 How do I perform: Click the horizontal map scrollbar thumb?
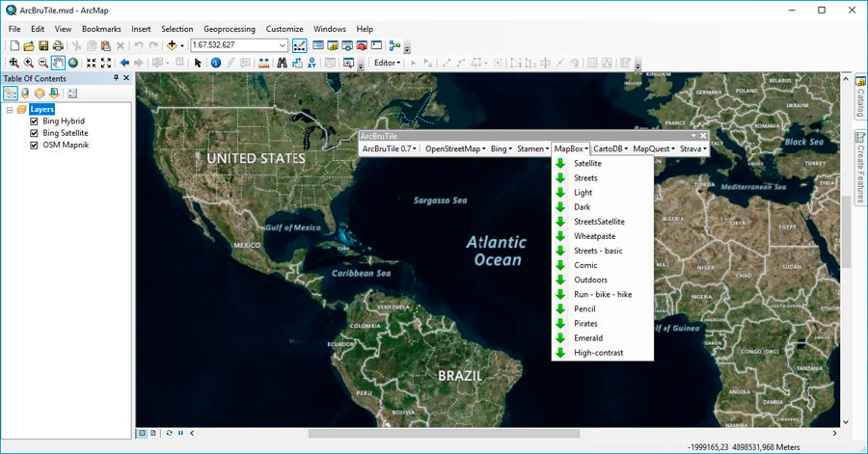pos(444,434)
